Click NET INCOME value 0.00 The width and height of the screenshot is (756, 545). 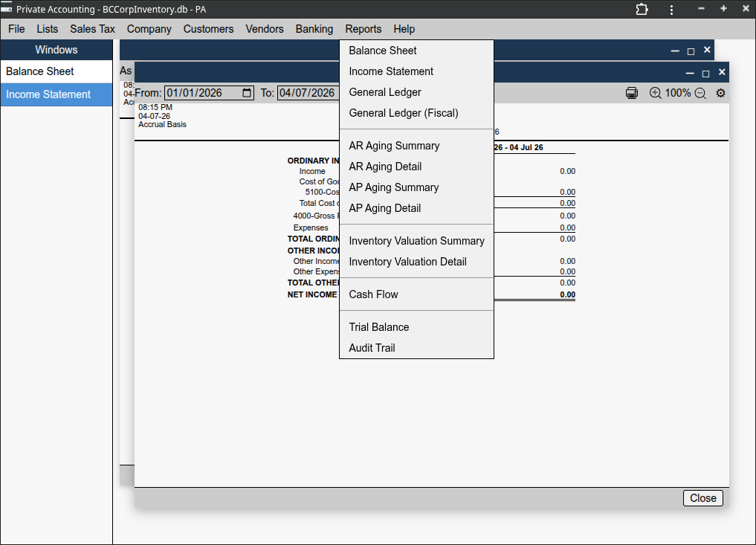click(567, 294)
